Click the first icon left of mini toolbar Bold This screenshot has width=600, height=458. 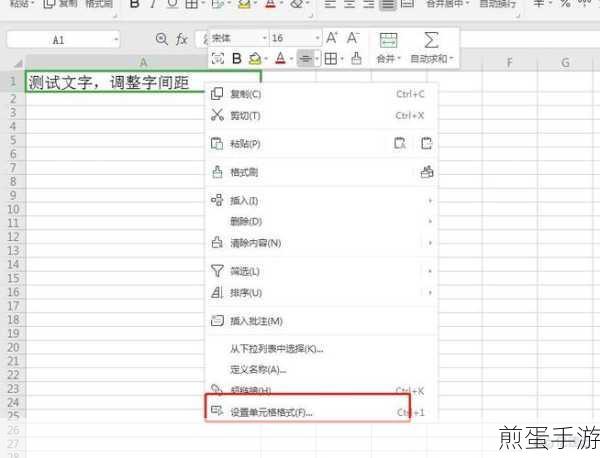tap(218, 59)
